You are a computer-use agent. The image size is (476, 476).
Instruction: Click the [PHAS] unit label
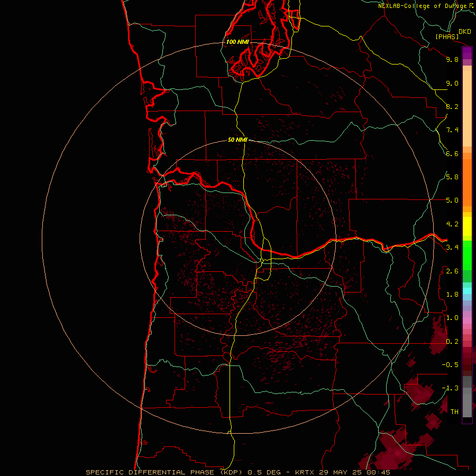click(447, 36)
